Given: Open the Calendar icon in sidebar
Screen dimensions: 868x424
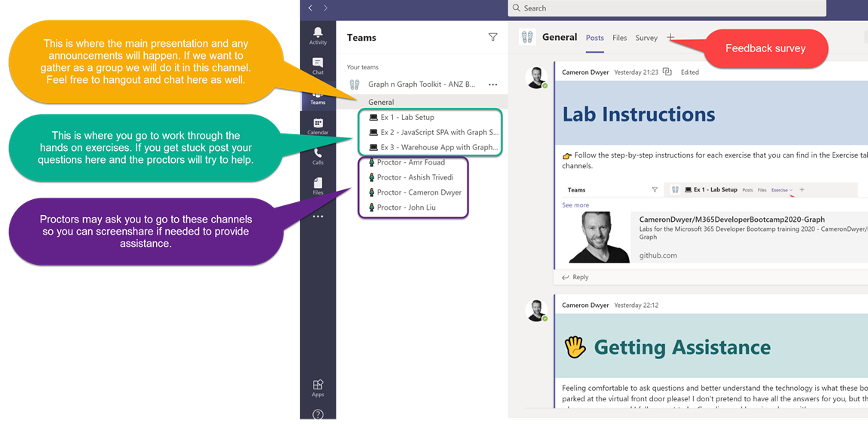Looking at the screenshot, I should 317,126.
